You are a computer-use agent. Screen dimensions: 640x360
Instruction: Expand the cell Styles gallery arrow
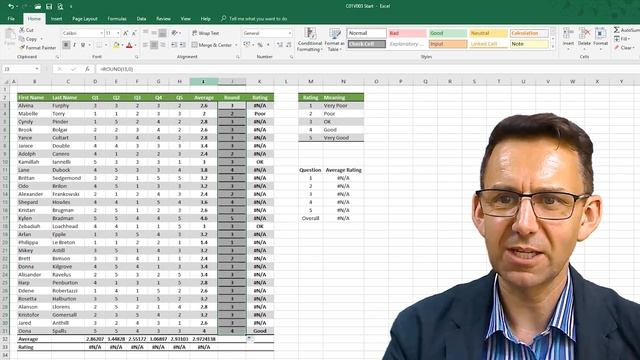click(x=553, y=47)
